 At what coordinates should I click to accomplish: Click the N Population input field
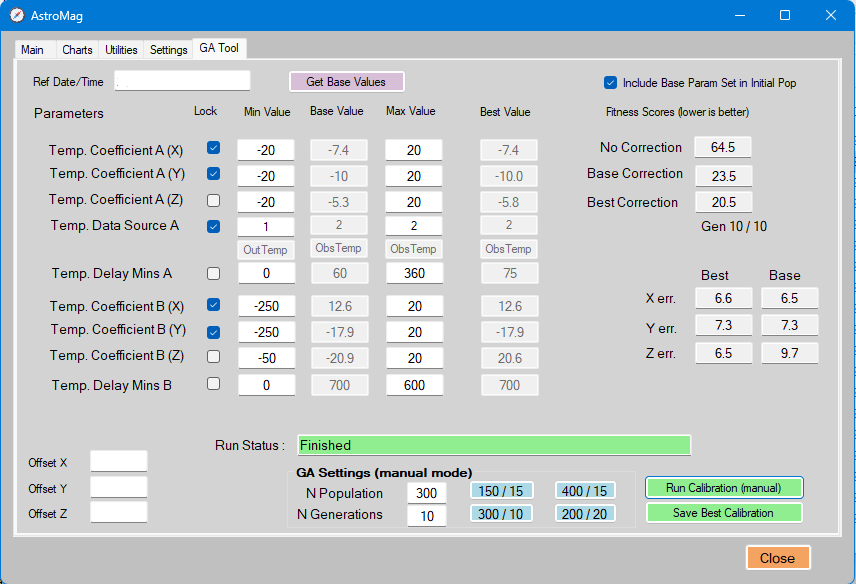427,492
